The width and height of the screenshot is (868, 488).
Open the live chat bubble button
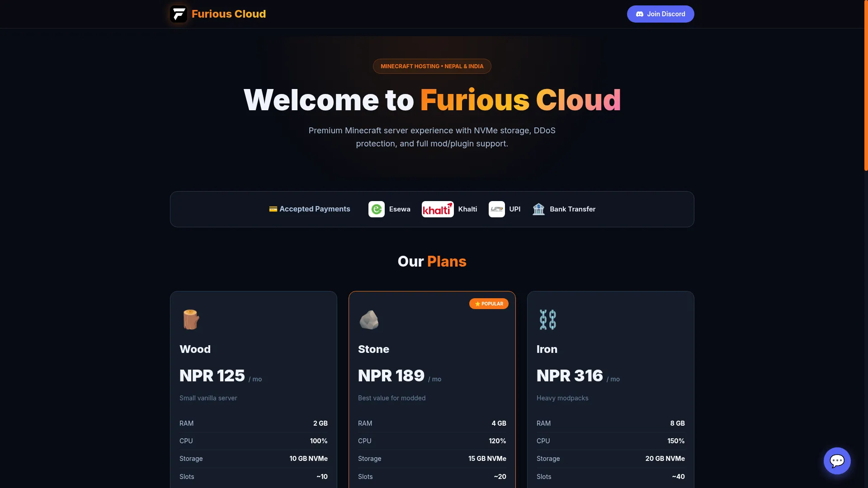pos(837,461)
